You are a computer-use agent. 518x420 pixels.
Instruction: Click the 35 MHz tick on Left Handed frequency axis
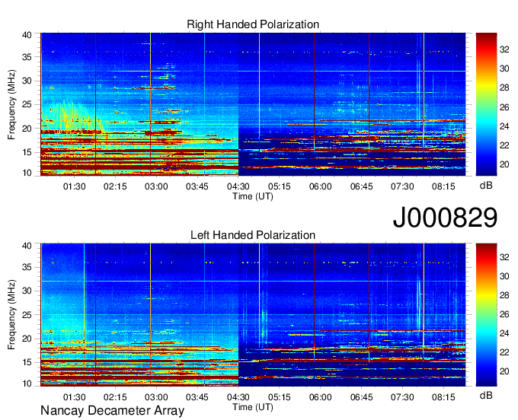click(x=27, y=267)
